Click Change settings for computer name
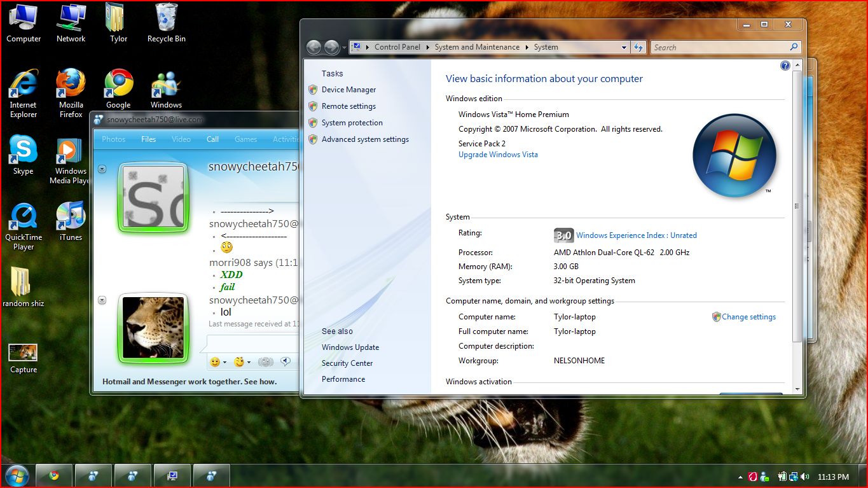 (x=748, y=317)
